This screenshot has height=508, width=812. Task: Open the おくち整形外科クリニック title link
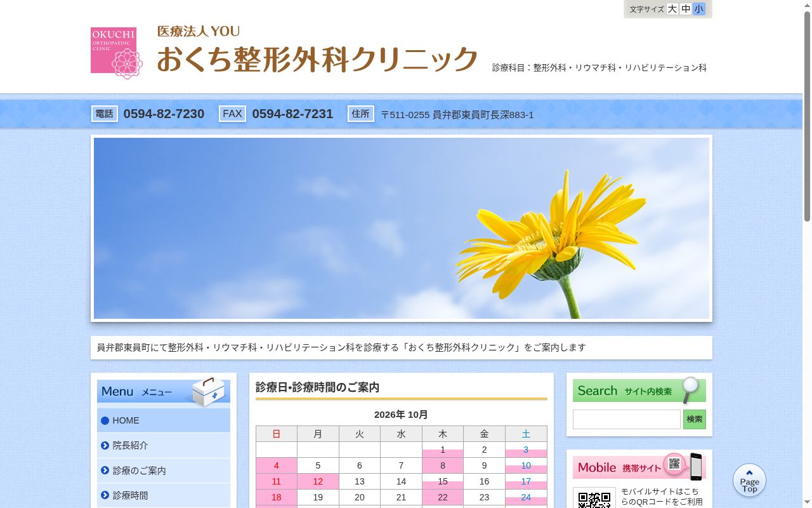coord(317,59)
